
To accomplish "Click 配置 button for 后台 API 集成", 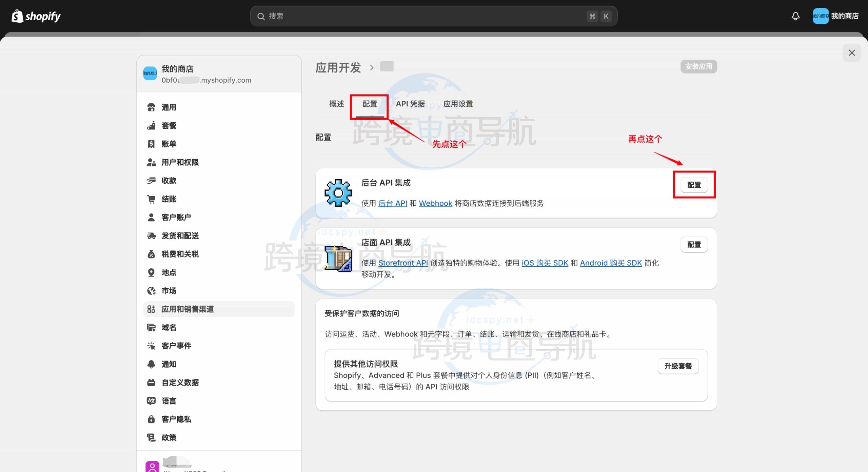I will point(694,185).
